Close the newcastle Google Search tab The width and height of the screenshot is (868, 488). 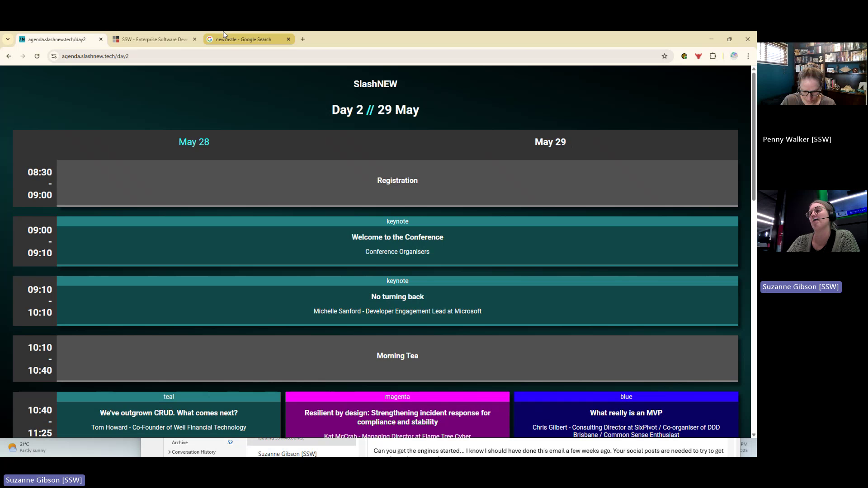pyautogui.click(x=288, y=39)
